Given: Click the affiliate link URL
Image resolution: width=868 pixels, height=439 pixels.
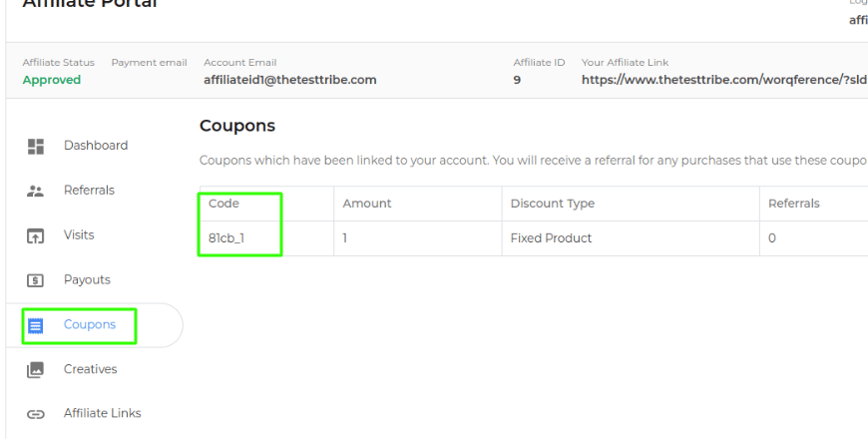Looking at the screenshot, I should [x=723, y=80].
